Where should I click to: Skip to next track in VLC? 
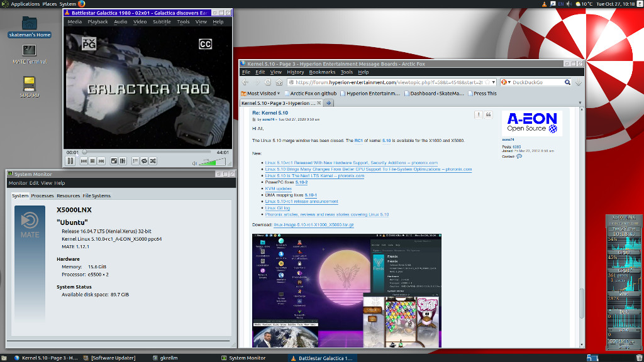point(101,162)
